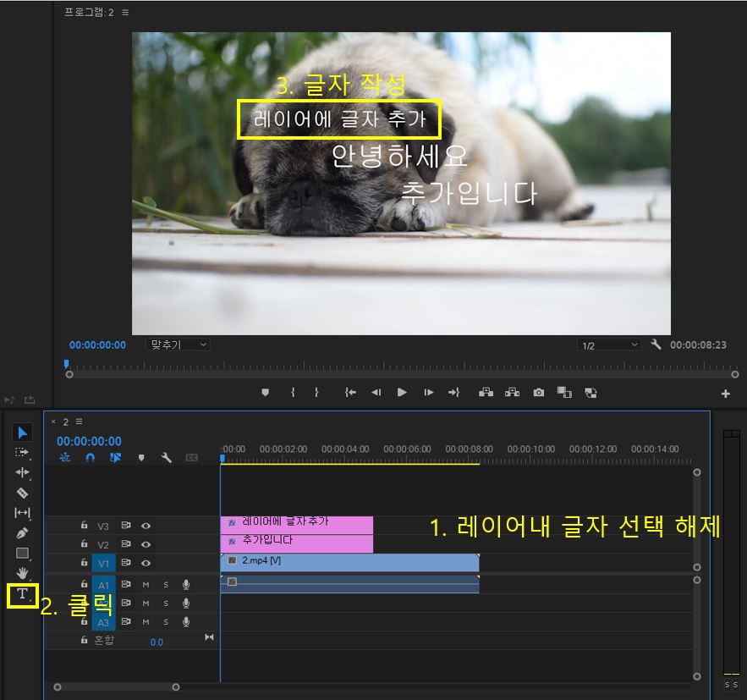This screenshot has height=700, width=747.
Task: Click timeline horizontal zoom scrollbar
Action: (117, 686)
